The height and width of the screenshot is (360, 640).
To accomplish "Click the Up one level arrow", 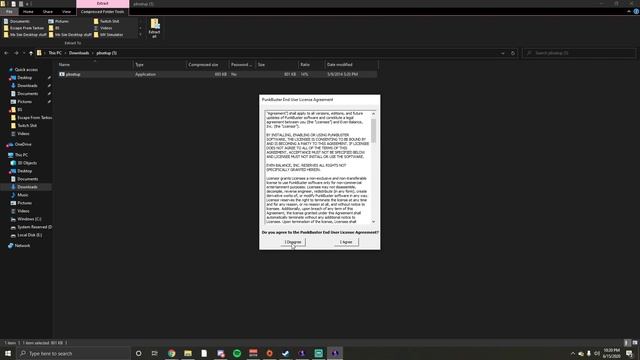I will coord(31,53).
